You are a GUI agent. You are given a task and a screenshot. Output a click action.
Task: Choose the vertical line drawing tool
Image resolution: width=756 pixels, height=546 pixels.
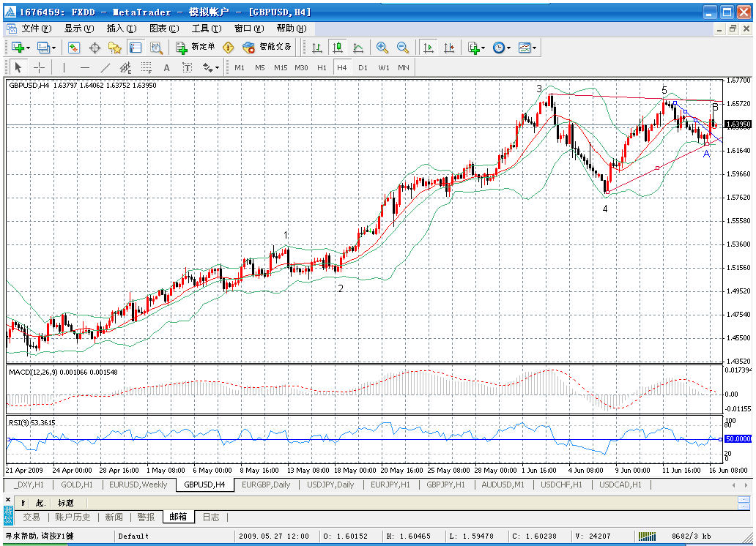pyautogui.click(x=64, y=67)
